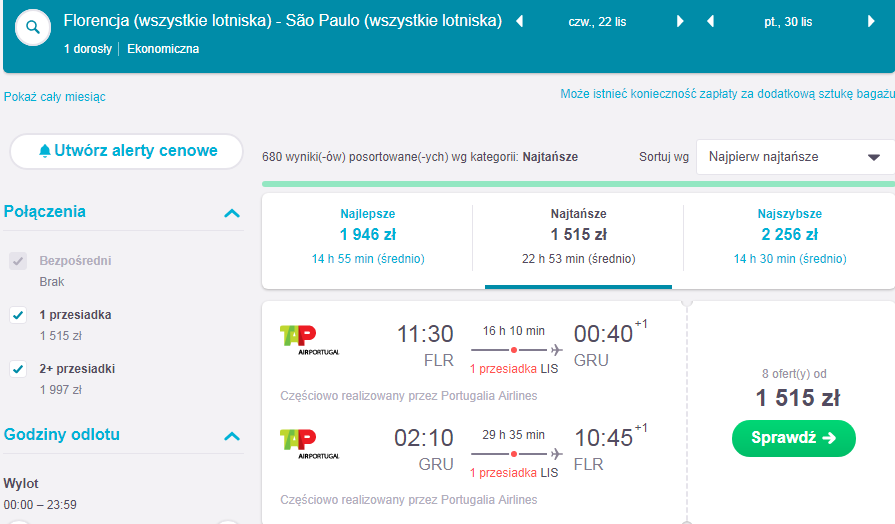Go to next return date after 30 lis

[871, 22]
